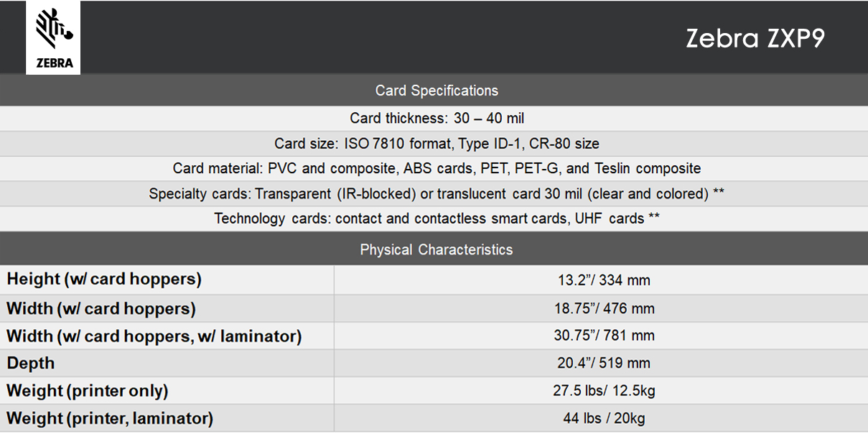Screen dimensions: 868x434
Task: Click the Zebra logo icon
Action: pyautogui.click(x=55, y=37)
